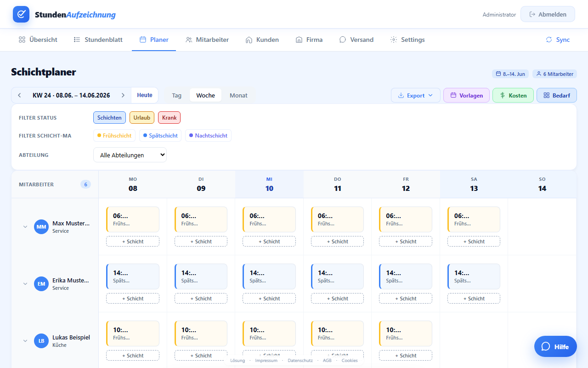The width and height of the screenshot is (588, 368).
Task: Click the Sync refresh button
Action: (558, 40)
